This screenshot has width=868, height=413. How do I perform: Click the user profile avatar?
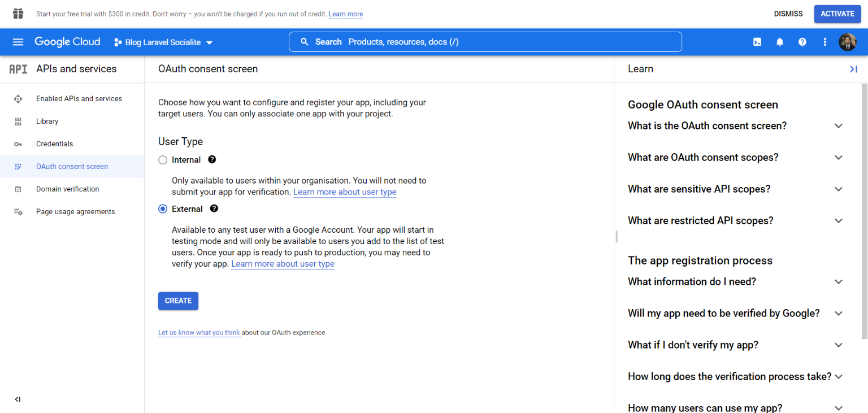(848, 42)
